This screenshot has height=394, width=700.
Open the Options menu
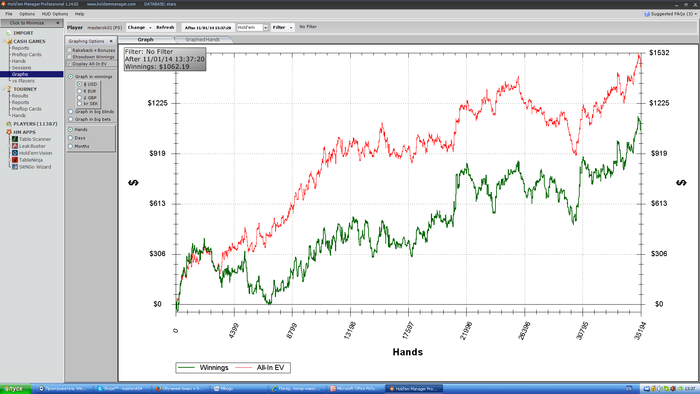pos(27,14)
